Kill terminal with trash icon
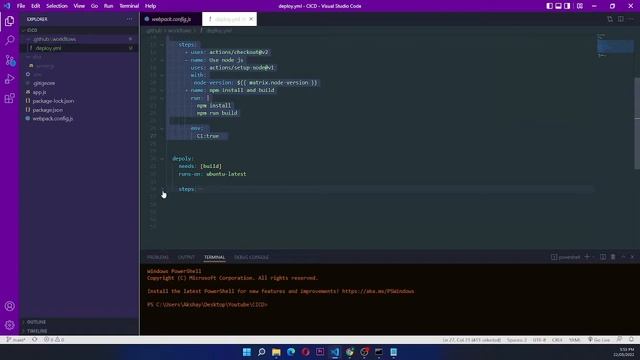This screenshot has width=640, height=360. [613, 257]
